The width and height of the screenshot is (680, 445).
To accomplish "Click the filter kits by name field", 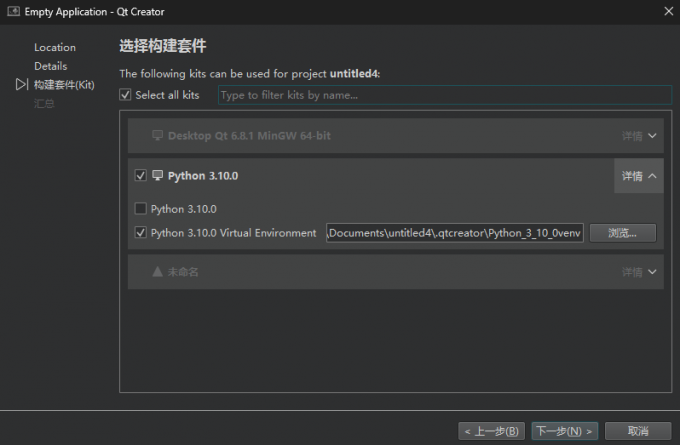I will (444, 95).
